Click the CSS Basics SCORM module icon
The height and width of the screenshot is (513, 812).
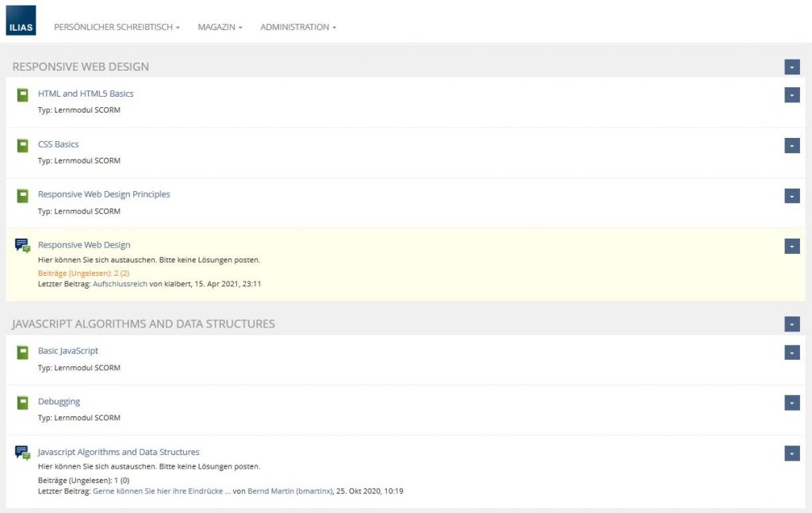coord(23,145)
